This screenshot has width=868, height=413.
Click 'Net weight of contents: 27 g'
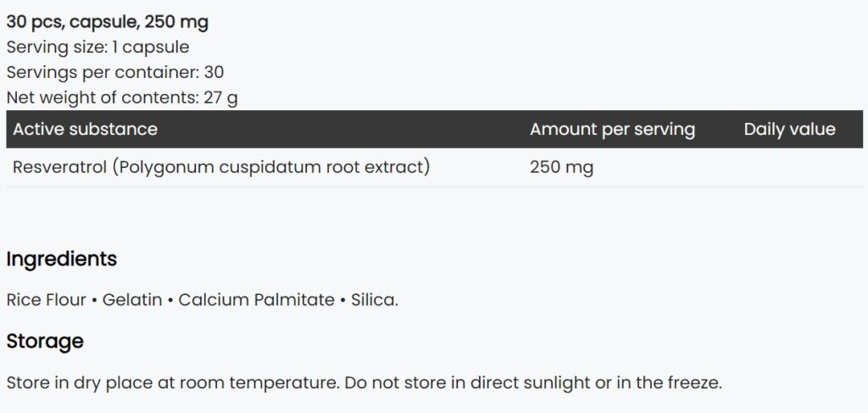tap(122, 98)
